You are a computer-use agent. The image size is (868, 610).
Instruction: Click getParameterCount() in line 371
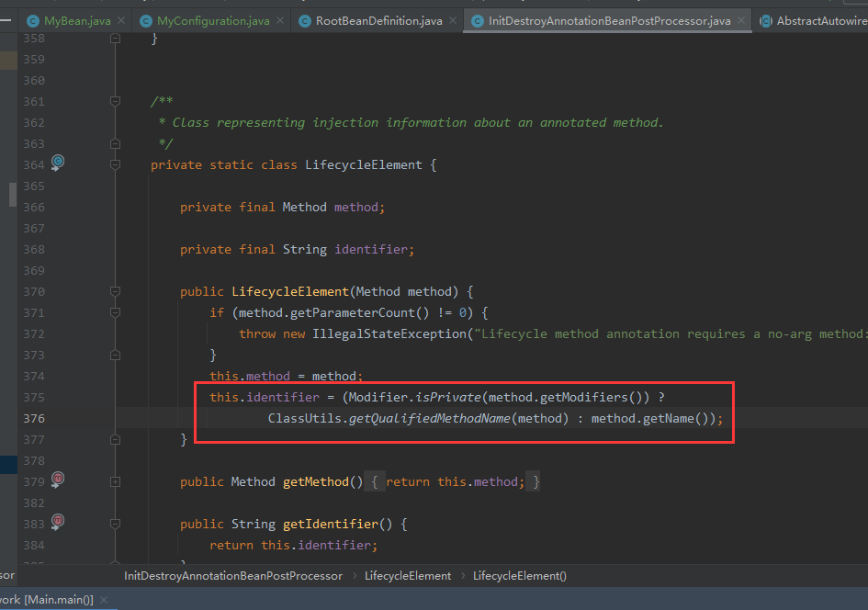359,312
